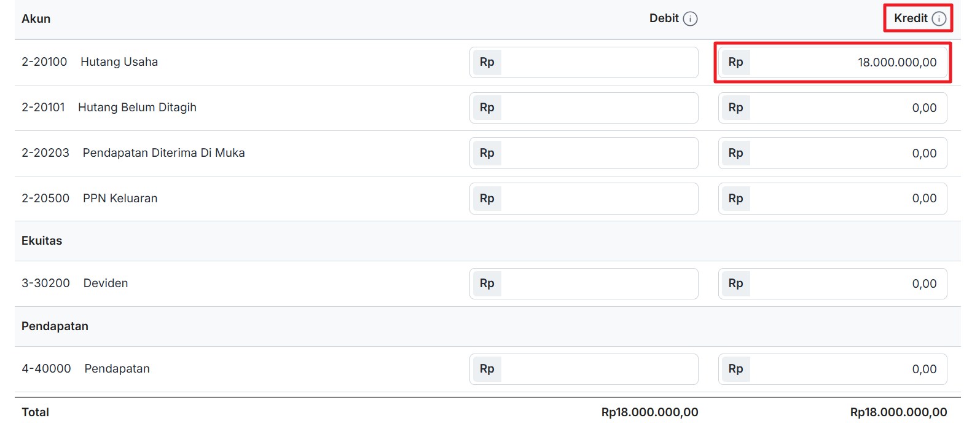Image resolution: width=980 pixels, height=423 pixels.
Task: Click the Kredit column header label
Action: coord(911,18)
